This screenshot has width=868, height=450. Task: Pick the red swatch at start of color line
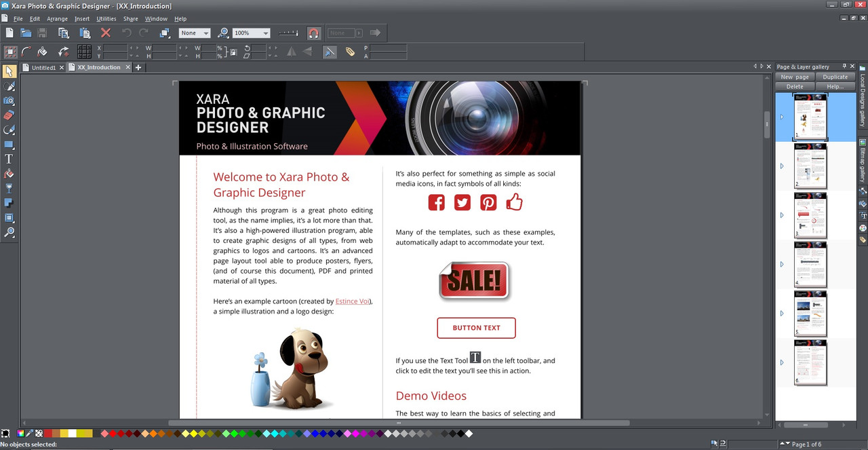click(x=47, y=433)
